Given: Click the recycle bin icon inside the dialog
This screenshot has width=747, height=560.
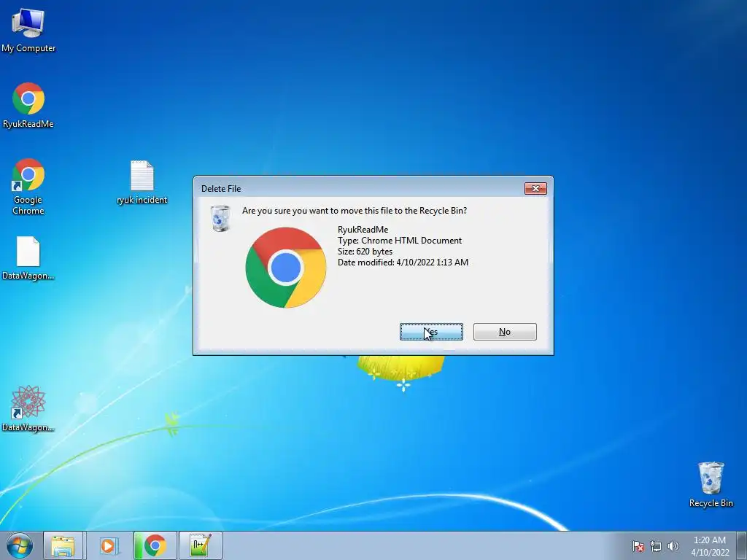Looking at the screenshot, I should pos(220,219).
